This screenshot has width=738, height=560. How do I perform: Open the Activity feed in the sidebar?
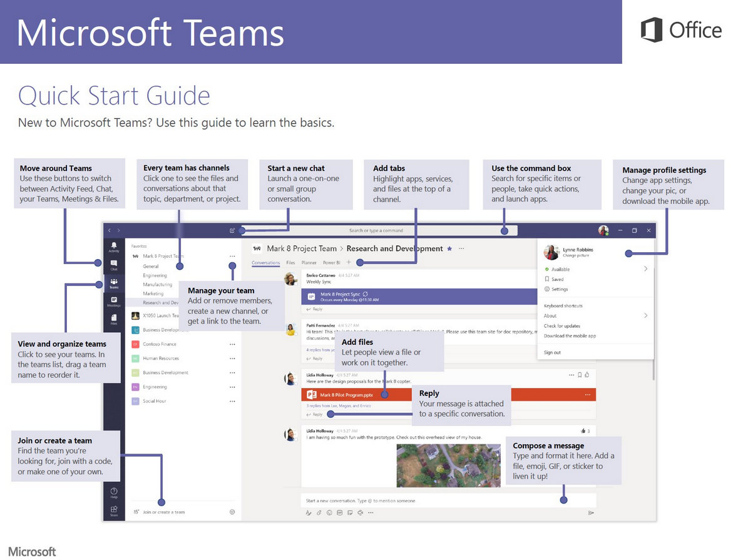pos(114,247)
